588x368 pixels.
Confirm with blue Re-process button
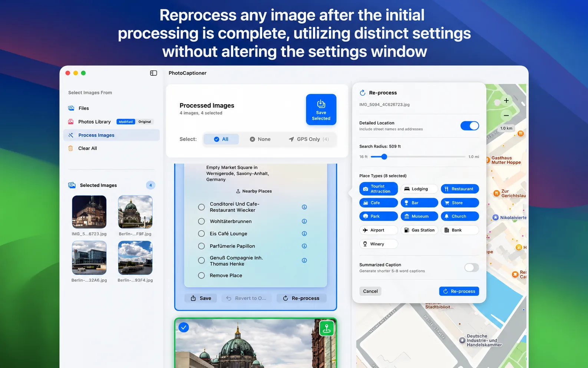(459, 291)
